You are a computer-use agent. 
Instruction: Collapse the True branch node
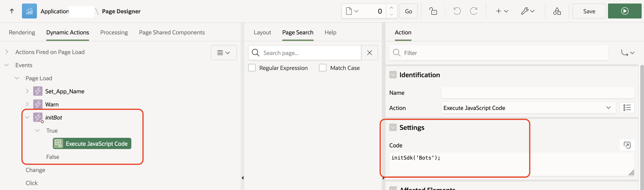click(x=37, y=130)
